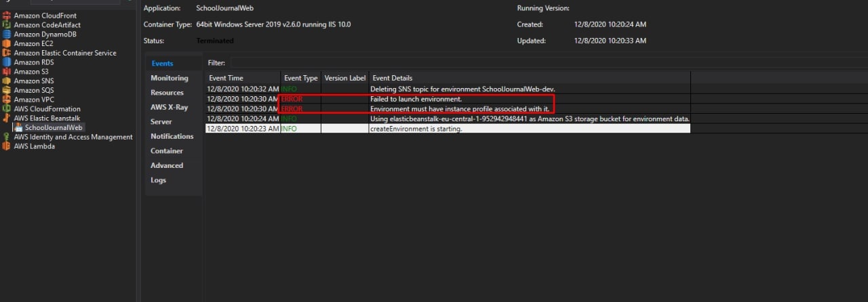This screenshot has width=868, height=302.
Task: Click the Amazon CloudFront service icon
Action: pos(7,16)
